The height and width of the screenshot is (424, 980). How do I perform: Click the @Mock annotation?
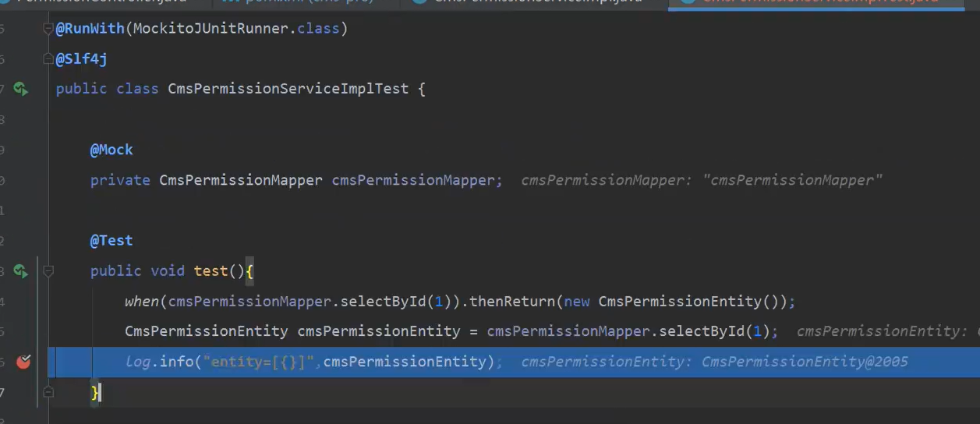coord(111,150)
